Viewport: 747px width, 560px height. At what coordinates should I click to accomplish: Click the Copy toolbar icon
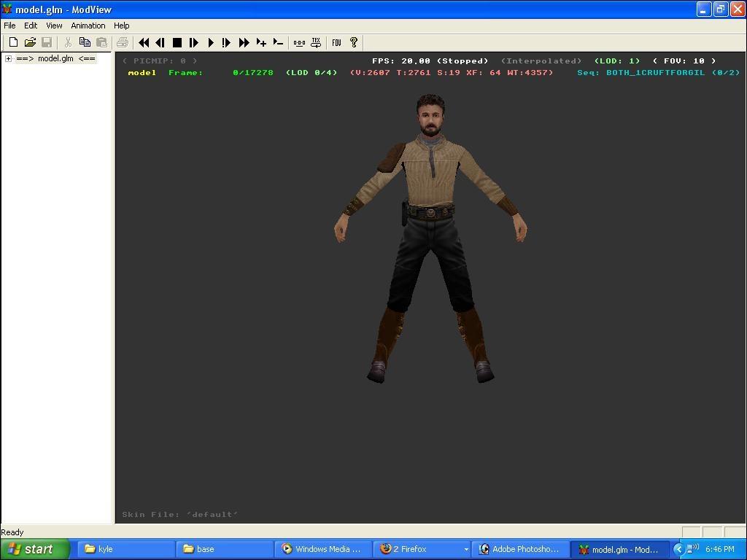pyautogui.click(x=85, y=43)
